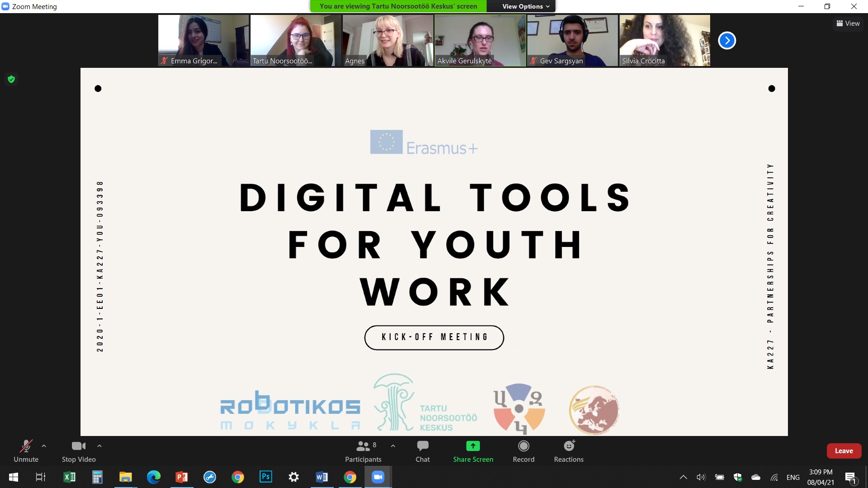Start recording with the Record button
Image resolution: width=868 pixels, height=488 pixels.
click(x=523, y=451)
